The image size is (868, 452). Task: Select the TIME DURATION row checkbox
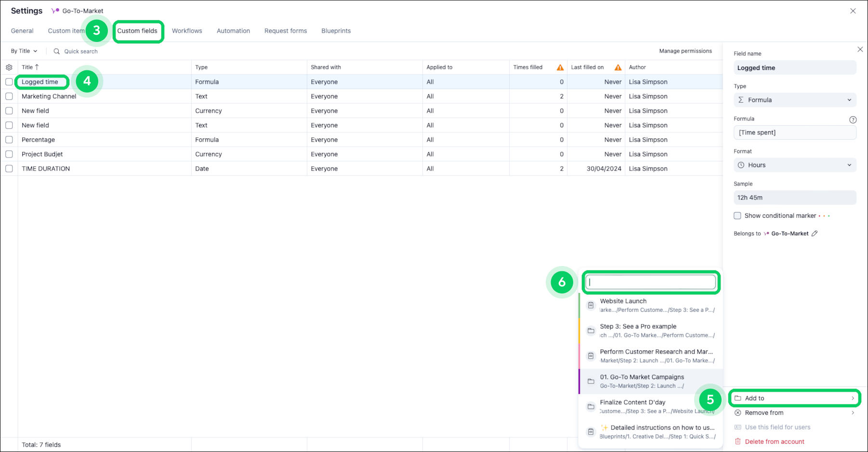(x=9, y=169)
